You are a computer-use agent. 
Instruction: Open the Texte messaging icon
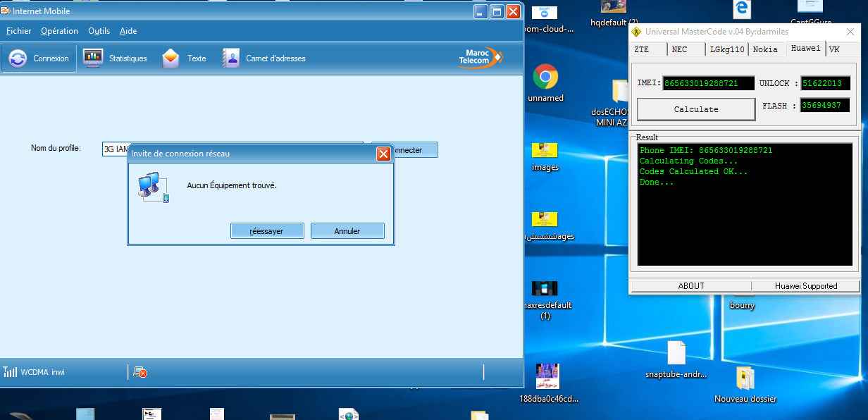[184, 58]
